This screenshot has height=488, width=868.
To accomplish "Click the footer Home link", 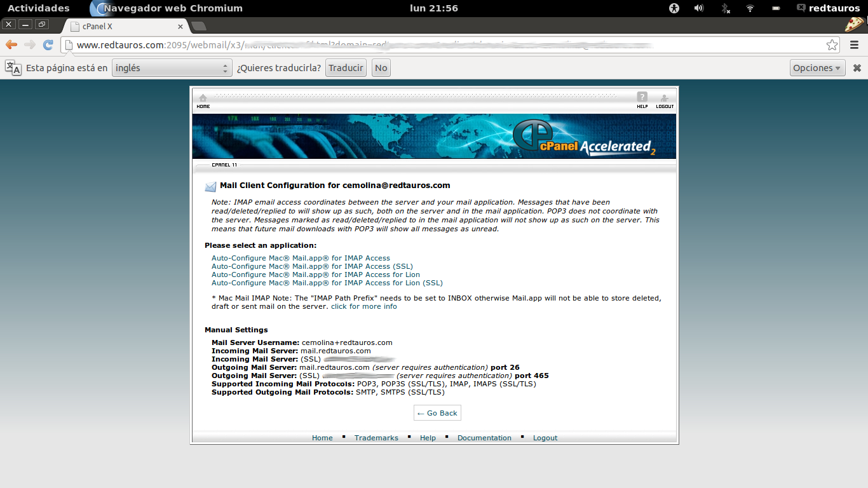I will tap(322, 438).
